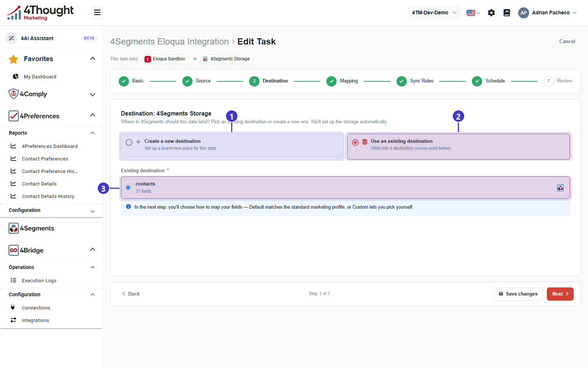Click the Favorites star icon

pos(14,59)
